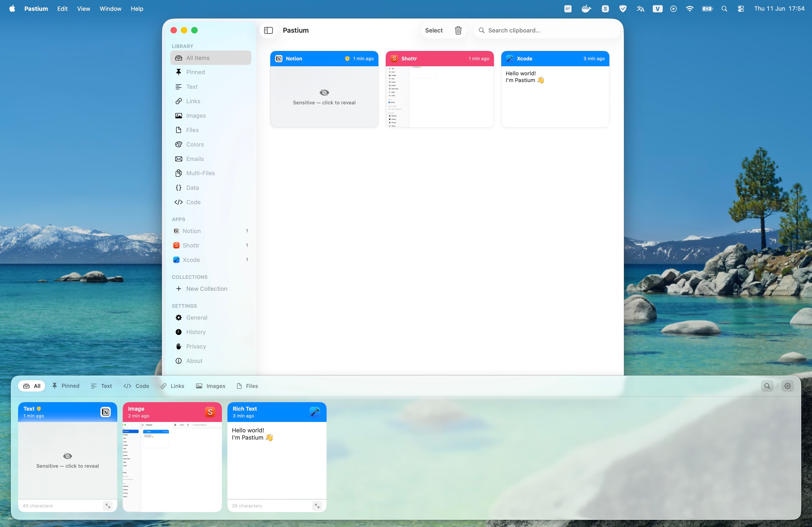This screenshot has width=812, height=527.
Task: Open the Help menu
Action: pyautogui.click(x=137, y=9)
